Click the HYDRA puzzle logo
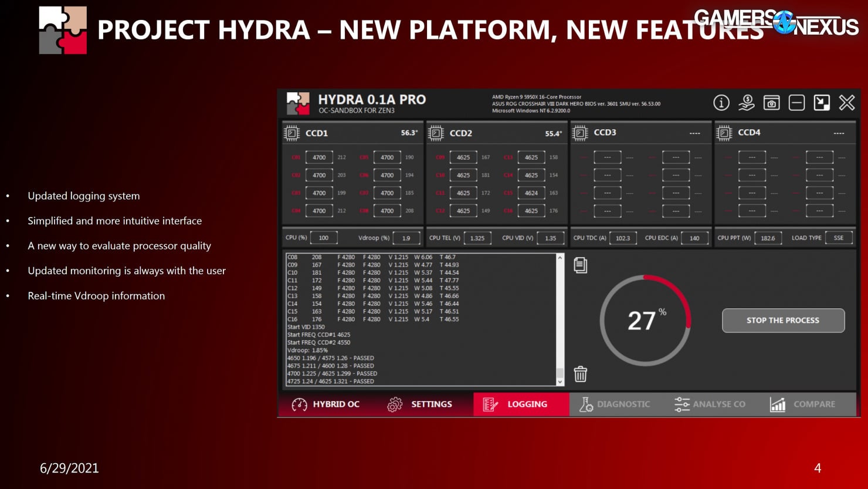Viewport: 868px width, 489px height. point(298,103)
